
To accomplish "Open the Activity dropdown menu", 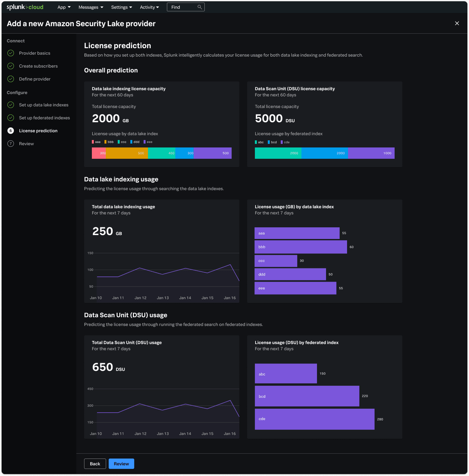I will tap(149, 7).
